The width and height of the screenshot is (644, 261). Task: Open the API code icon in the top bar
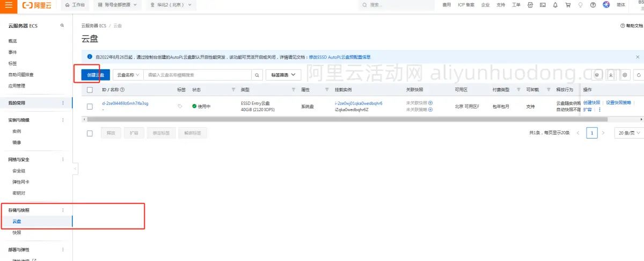530,5
